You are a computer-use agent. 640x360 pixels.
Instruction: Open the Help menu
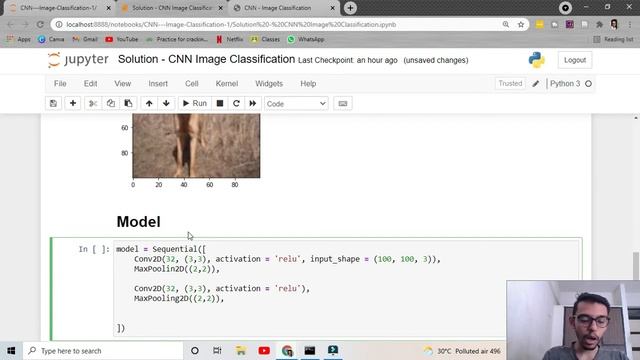pos(308,84)
